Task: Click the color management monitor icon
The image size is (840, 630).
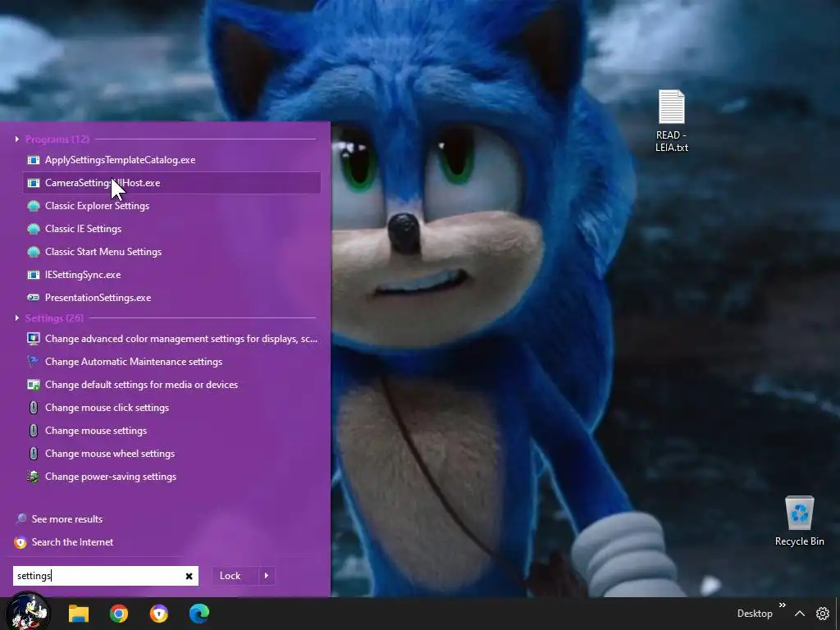Action: pos(33,339)
